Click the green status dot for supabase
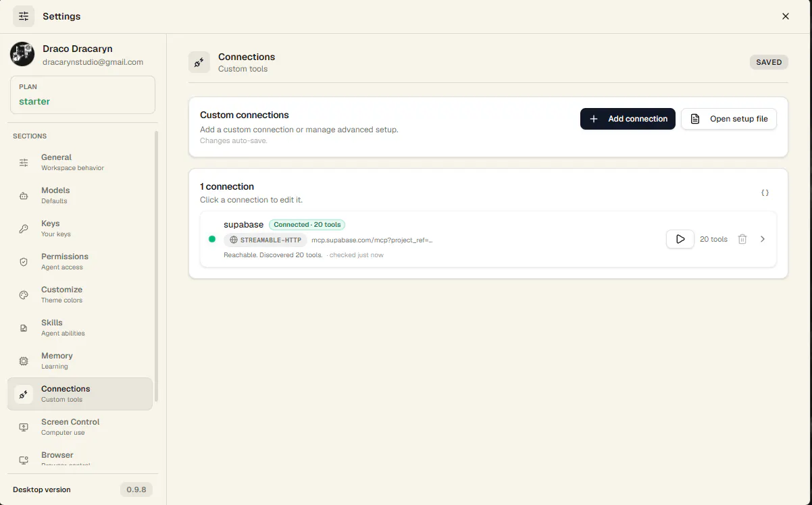Screen dimensions: 812x505 [212, 239]
